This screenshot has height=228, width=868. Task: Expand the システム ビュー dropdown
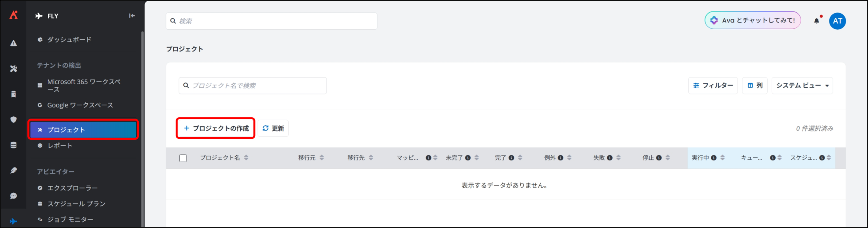(x=802, y=86)
